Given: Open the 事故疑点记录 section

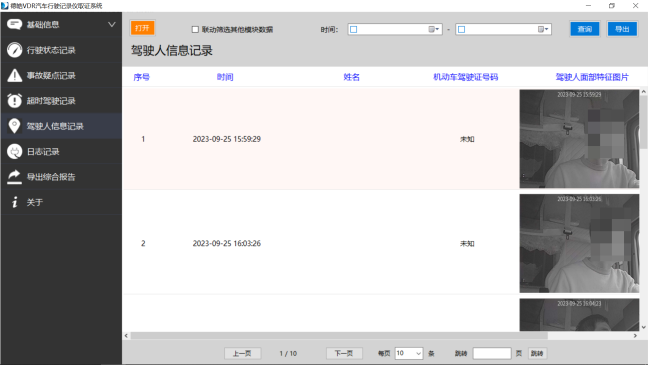Looking at the screenshot, I should [x=61, y=75].
